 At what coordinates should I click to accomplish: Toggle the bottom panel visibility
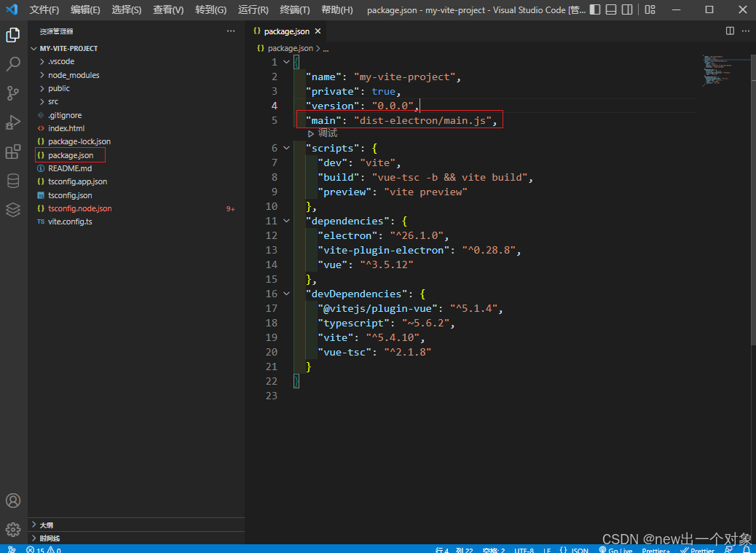pos(611,9)
